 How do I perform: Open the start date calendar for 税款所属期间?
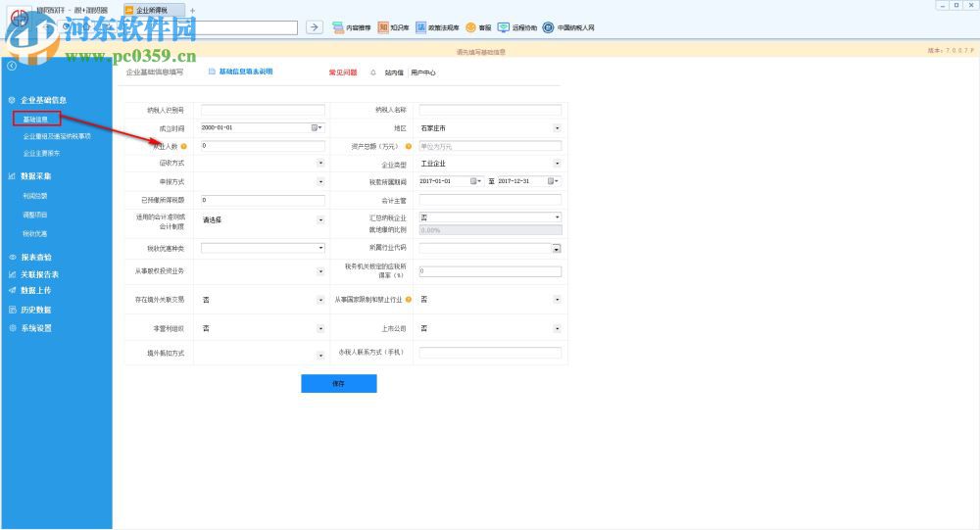[x=475, y=181]
